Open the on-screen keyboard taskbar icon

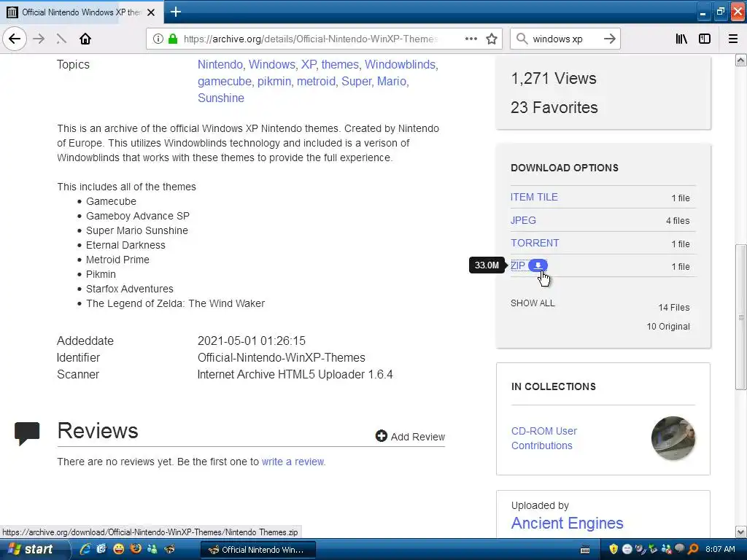(x=585, y=550)
